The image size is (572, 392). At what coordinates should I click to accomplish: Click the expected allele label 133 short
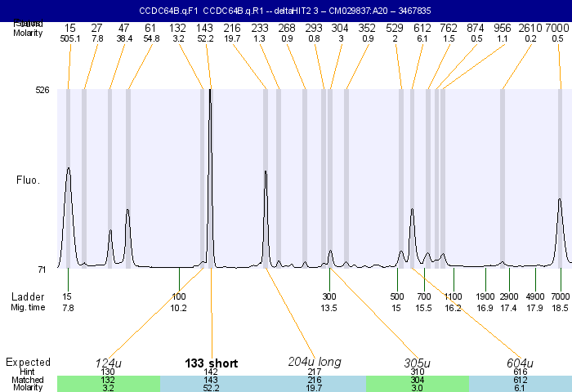coord(212,363)
